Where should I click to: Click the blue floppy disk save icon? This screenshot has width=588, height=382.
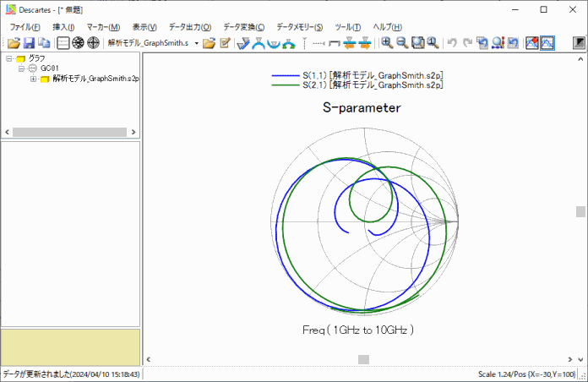29,42
